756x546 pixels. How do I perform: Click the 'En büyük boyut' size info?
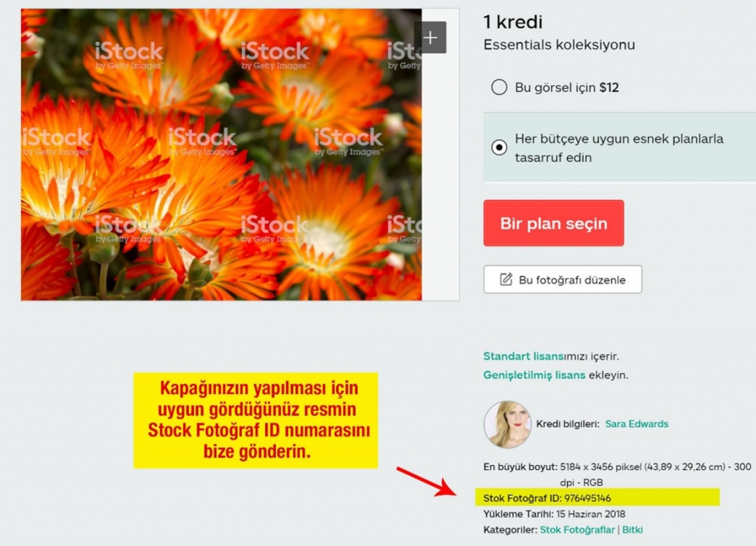(617, 474)
